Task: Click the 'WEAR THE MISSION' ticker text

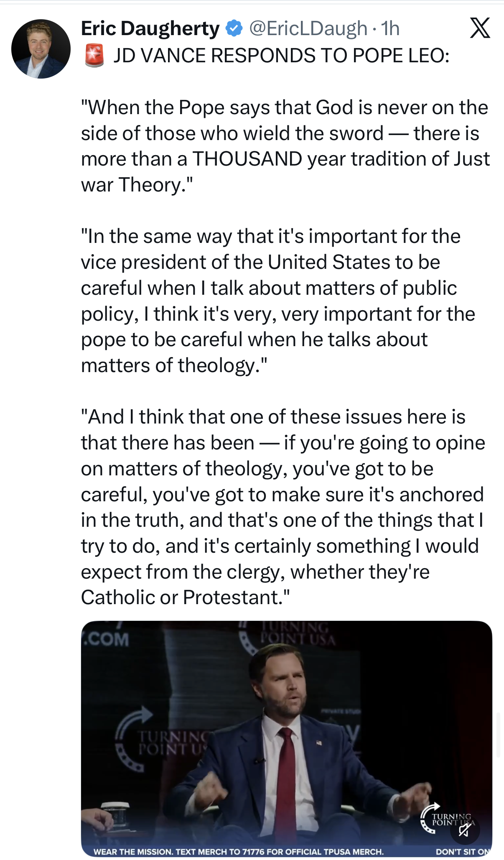Action: pos(238,852)
